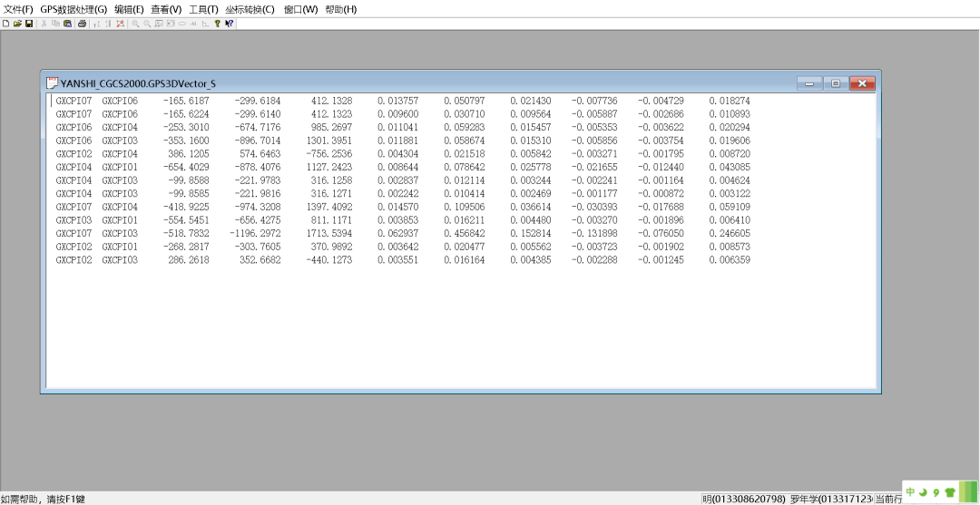Viewport: 980px width, 505px height.
Task: Maximize the YANSHI_CGCS2000 document window
Action: coord(836,83)
